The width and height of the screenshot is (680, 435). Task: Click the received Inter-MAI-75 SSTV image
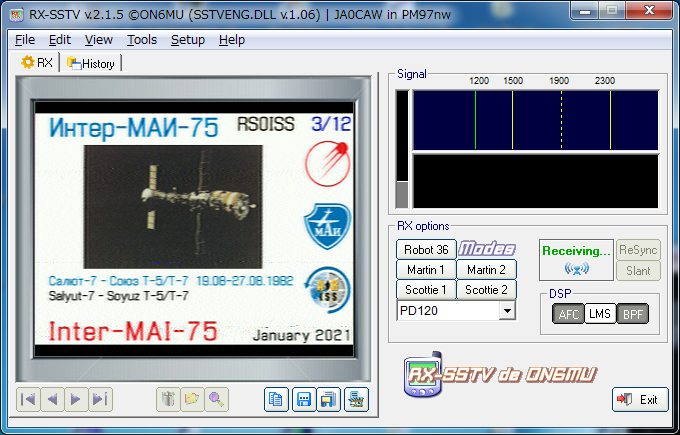(x=193, y=229)
